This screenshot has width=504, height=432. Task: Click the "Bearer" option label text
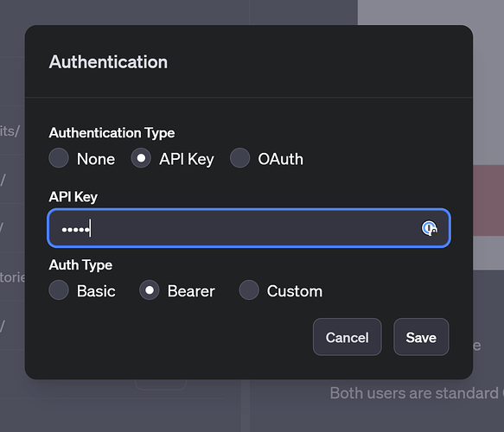(x=191, y=291)
